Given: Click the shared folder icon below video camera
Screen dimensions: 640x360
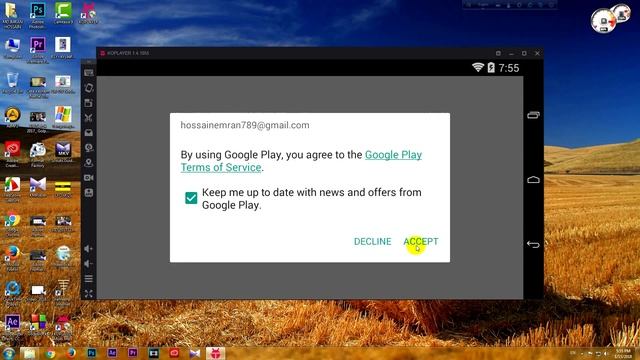Looking at the screenshot, I should tap(89, 193).
